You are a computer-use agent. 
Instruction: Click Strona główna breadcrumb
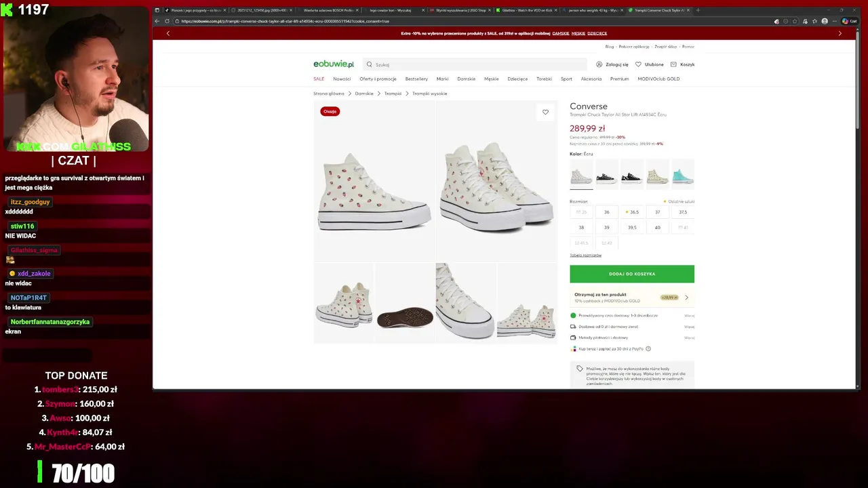tap(329, 94)
